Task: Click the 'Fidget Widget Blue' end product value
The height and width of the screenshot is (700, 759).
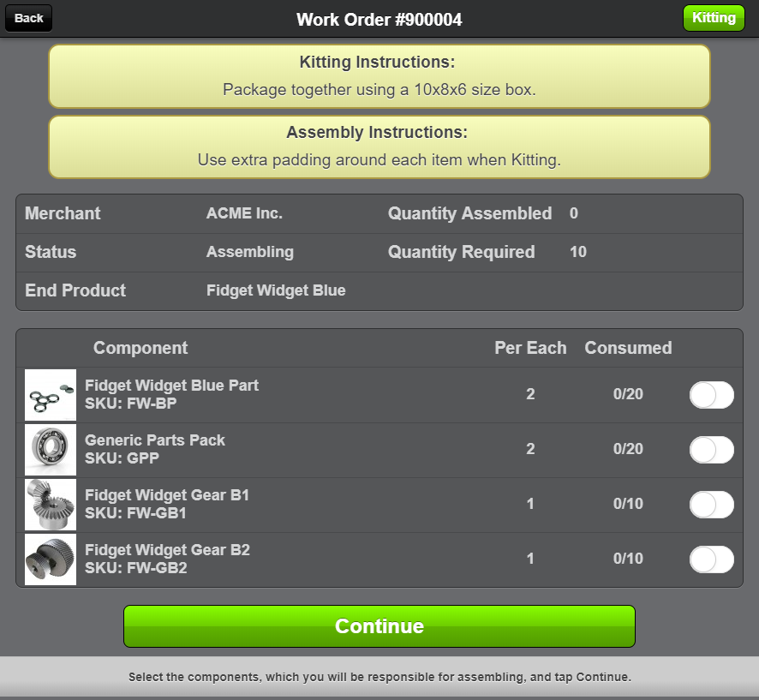Action: pos(276,290)
